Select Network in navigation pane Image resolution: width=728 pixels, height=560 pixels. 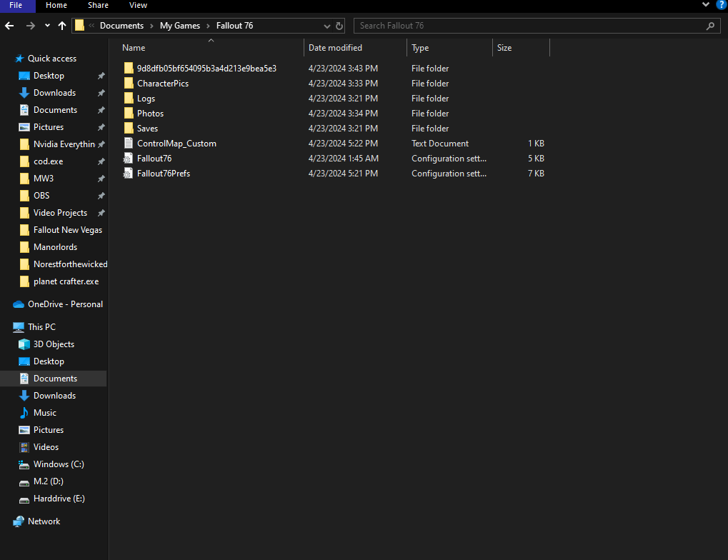pos(44,521)
